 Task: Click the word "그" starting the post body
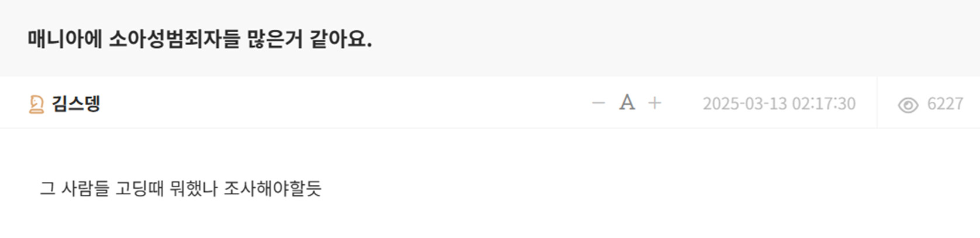click(47, 188)
